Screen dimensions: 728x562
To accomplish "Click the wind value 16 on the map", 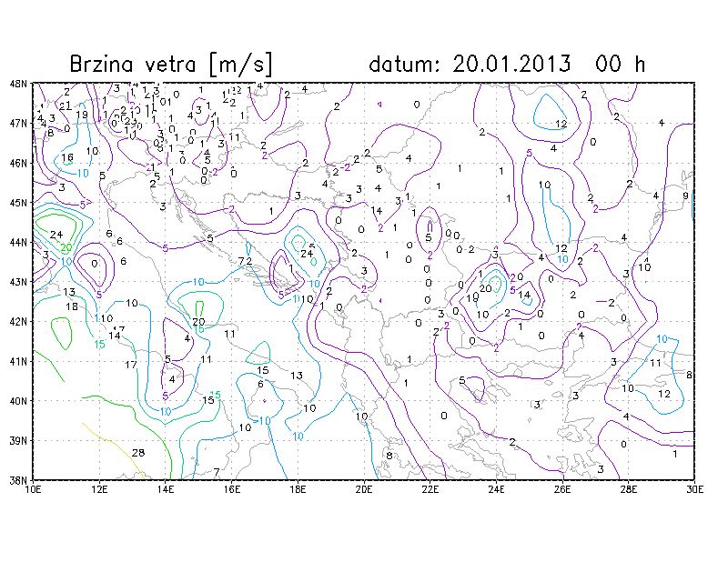I will tap(67, 158).
